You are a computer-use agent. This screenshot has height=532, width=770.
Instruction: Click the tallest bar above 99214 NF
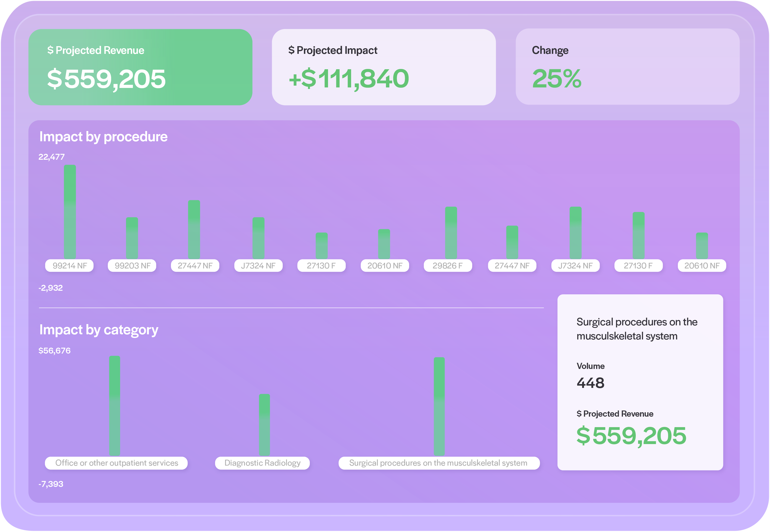click(70, 210)
